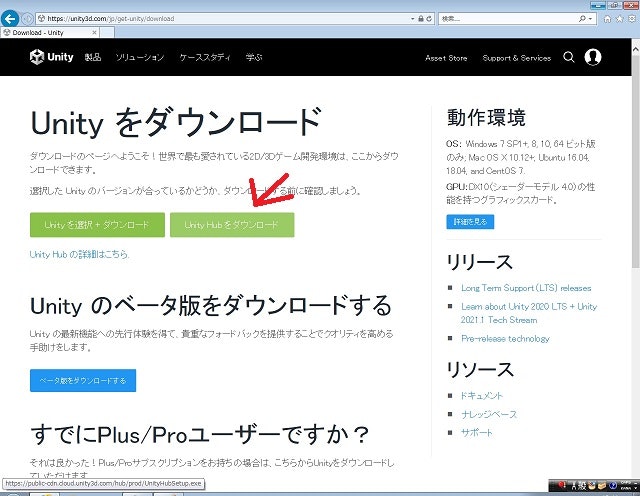The width and height of the screenshot is (640, 496).
Task: Open the site search magnifier icon
Action: pos(569,57)
